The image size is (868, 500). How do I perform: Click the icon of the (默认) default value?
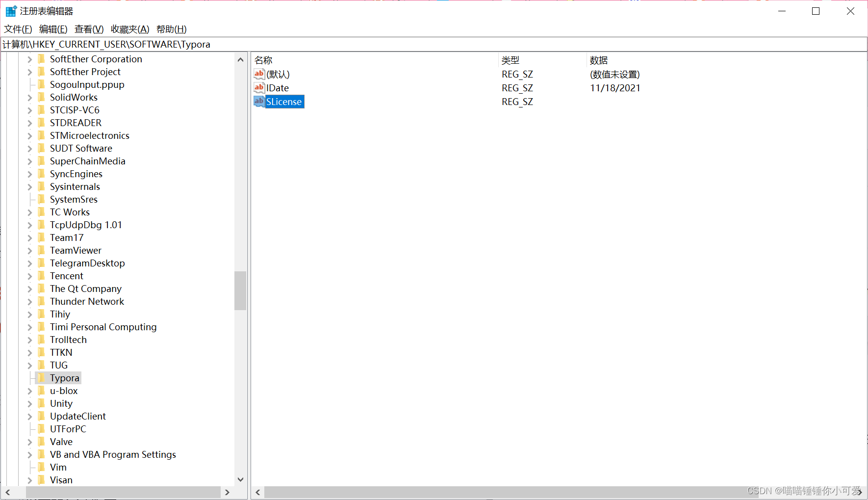click(x=259, y=74)
